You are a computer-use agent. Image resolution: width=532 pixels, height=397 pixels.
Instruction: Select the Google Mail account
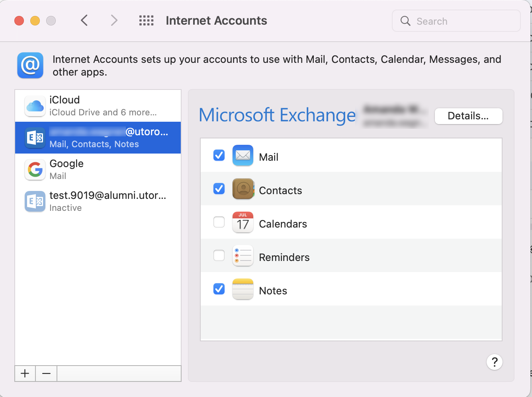point(98,169)
